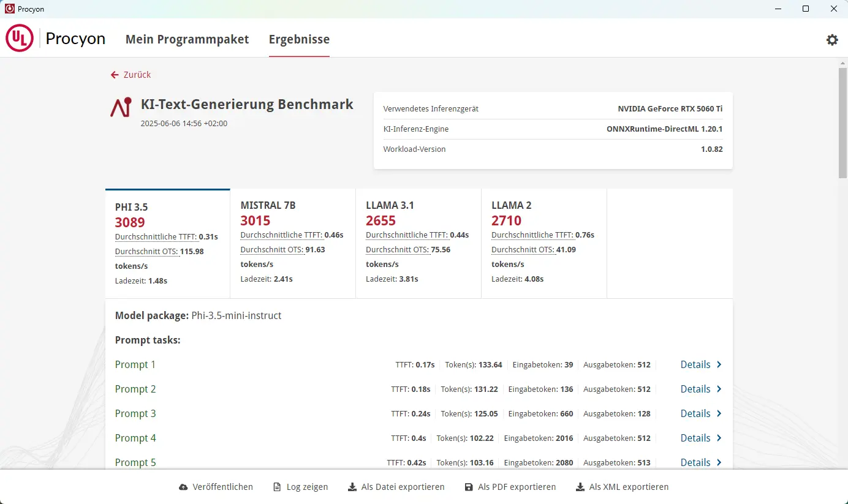Expand Details chevron for Prompt 1
Image resolution: width=848 pixels, height=504 pixels.
click(719, 364)
